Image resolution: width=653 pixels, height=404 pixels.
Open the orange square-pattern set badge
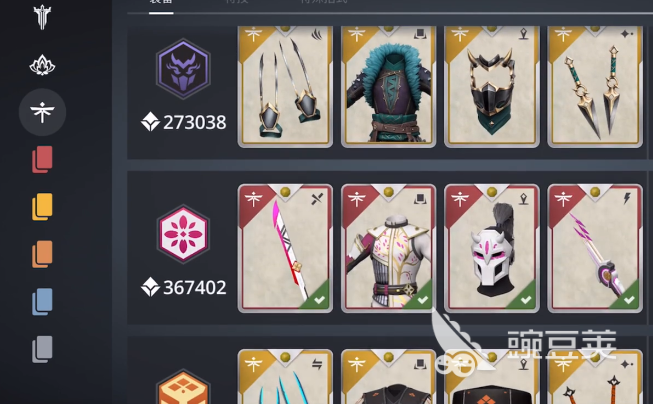coord(183,387)
